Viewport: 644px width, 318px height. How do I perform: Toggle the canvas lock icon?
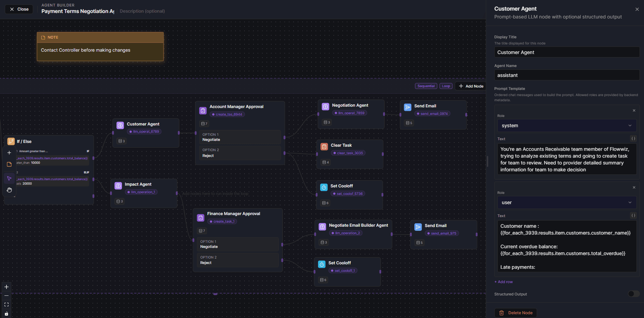[6, 314]
